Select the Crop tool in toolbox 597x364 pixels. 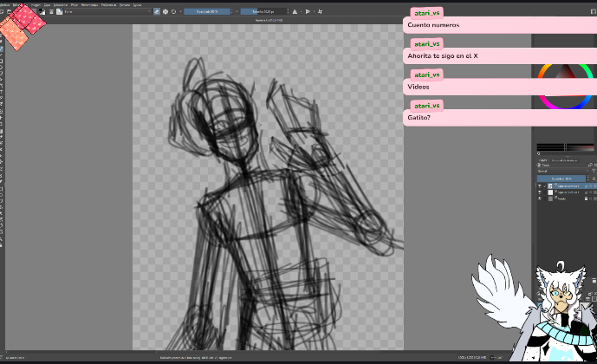2,124
